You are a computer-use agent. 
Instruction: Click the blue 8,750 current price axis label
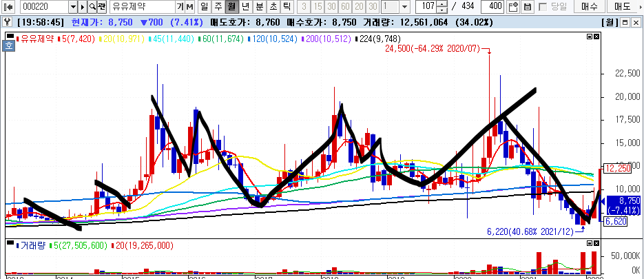click(623, 205)
